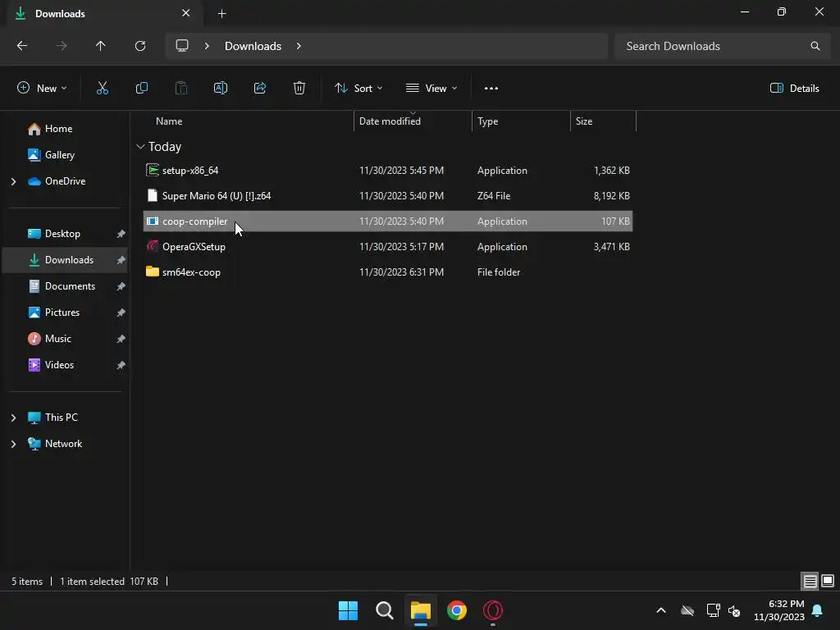840x630 pixels.
Task: Click the Paste clipboard icon
Action: (181, 88)
